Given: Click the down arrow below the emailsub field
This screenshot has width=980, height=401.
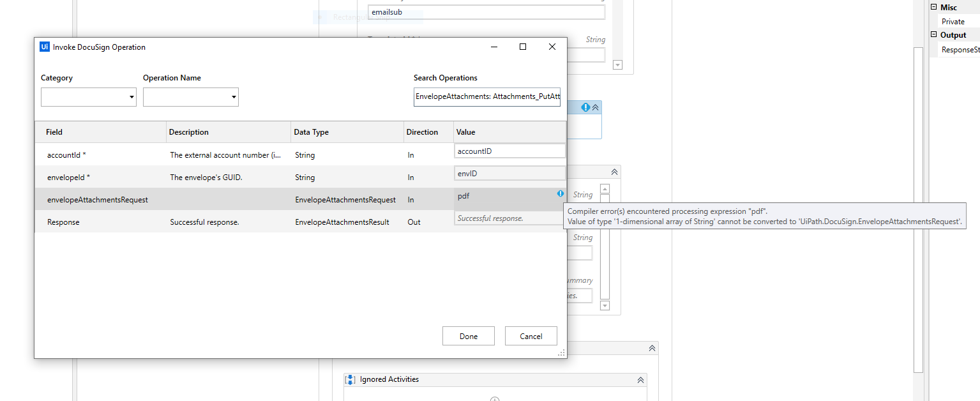Looking at the screenshot, I should click(617, 64).
